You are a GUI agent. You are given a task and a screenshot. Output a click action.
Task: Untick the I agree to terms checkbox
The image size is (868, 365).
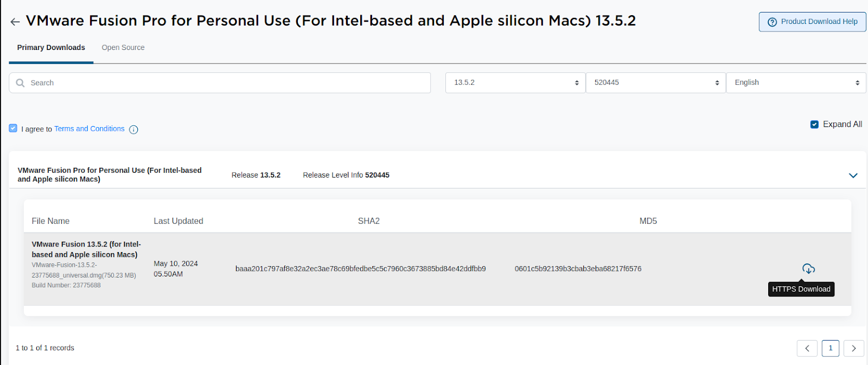[13, 128]
